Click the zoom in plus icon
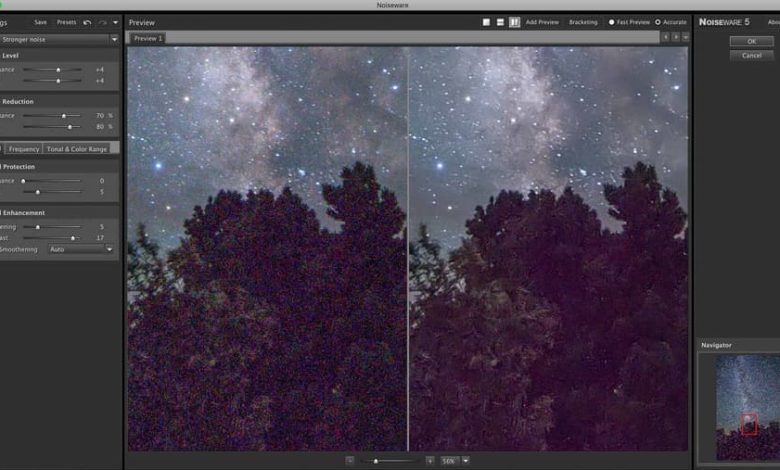The height and width of the screenshot is (470, 780). coord(429,460)
